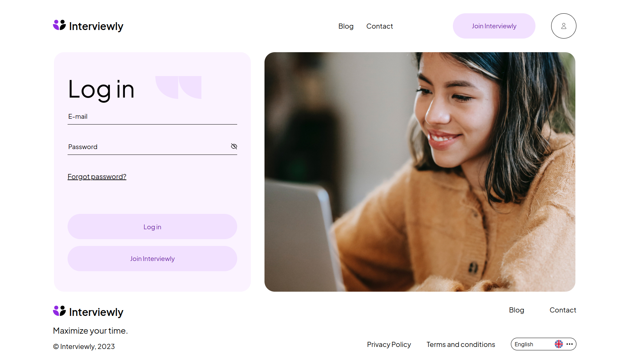
Task: Click Join Interviewly button below Log in
Action: click(152, 259)
